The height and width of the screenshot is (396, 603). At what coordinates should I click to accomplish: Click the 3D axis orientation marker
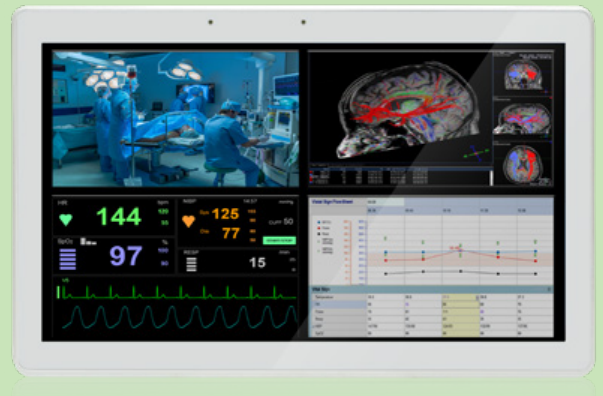point(477,154)
